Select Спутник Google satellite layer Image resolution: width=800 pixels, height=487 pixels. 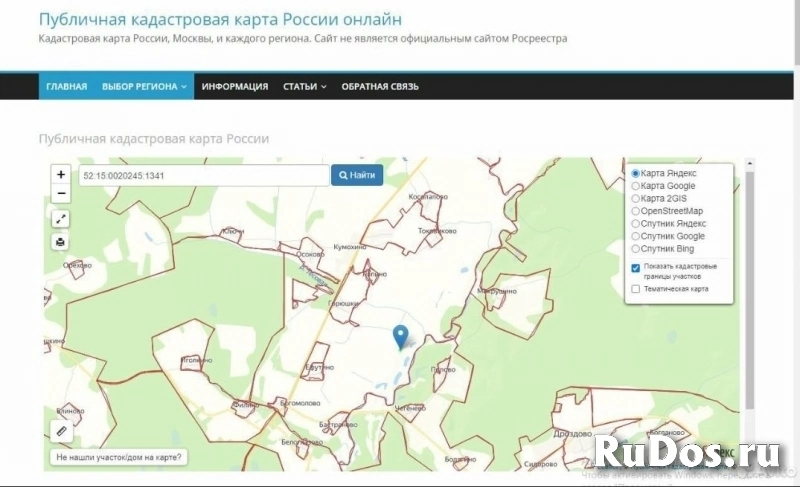(x=636, y=236)
